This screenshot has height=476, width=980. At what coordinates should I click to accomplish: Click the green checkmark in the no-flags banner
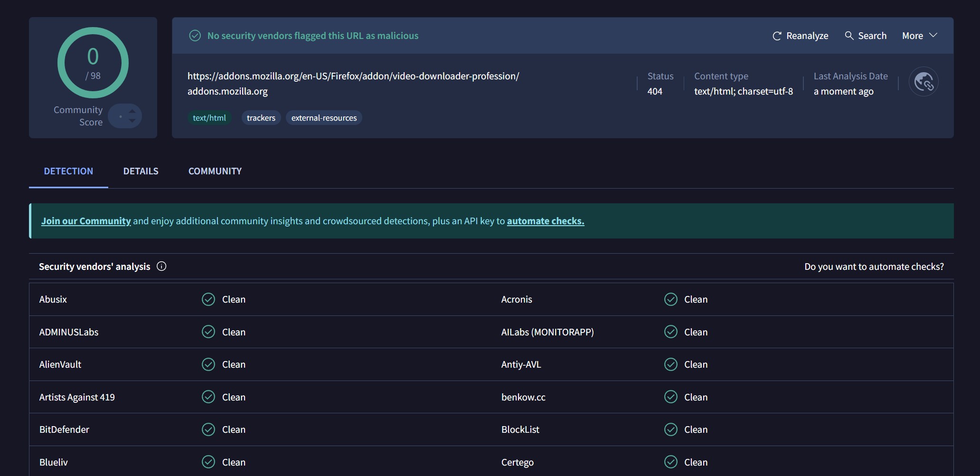(195, 36)
